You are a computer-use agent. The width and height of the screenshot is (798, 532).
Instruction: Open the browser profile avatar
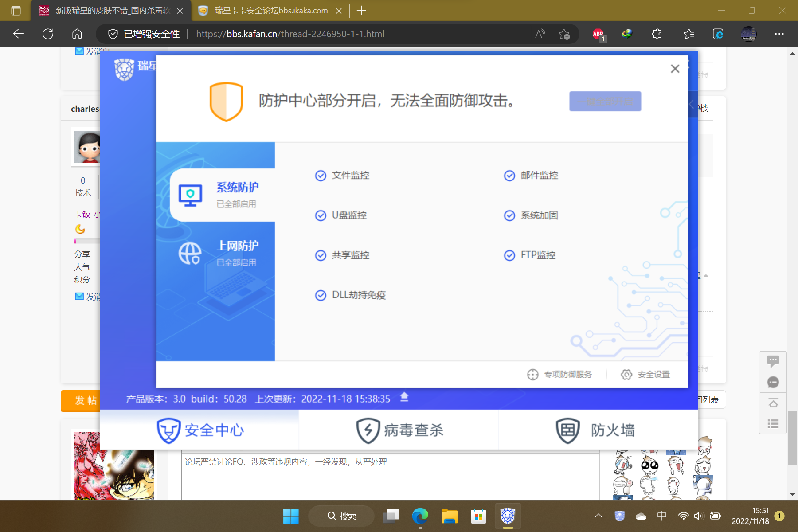tap(749, 34)
